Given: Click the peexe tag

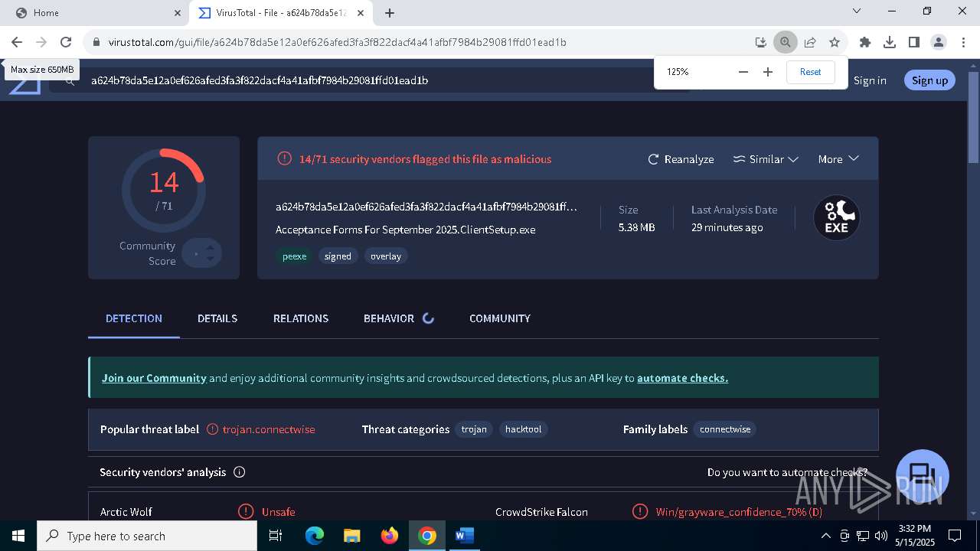Looking at the screenshot, I should (294, 256).
